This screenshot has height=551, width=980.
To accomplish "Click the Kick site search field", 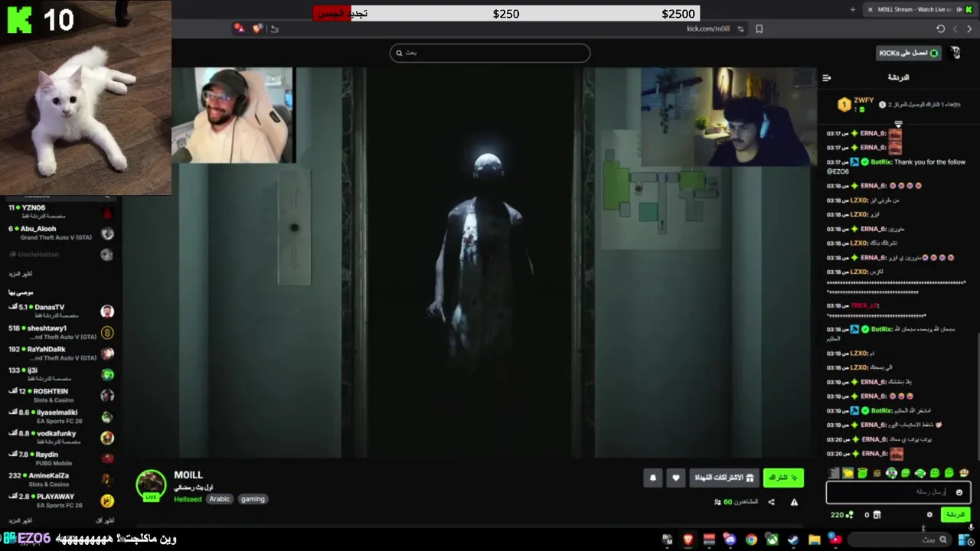I will click(490, 53).
